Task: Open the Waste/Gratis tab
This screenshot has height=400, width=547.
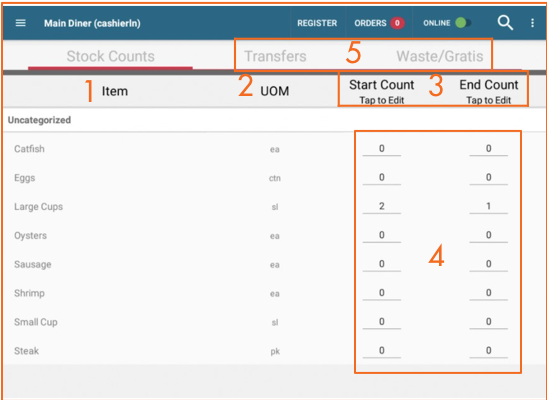Action: click(x=440, y=56)
